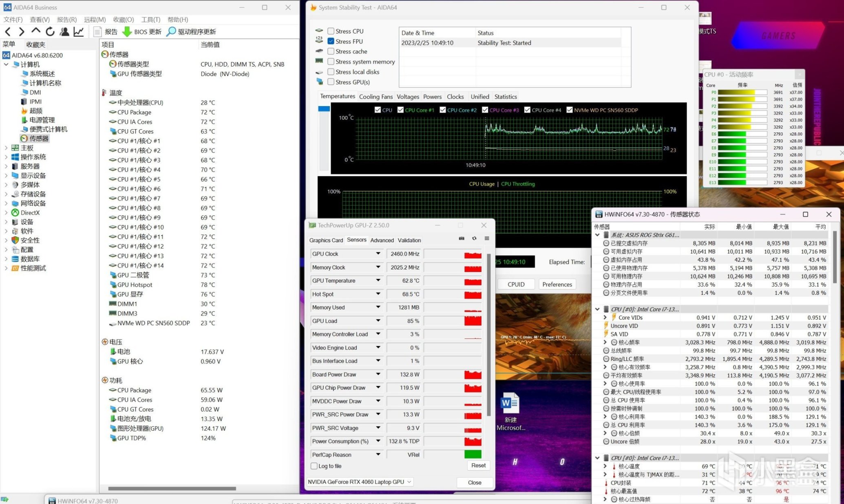Viewport: 844px width, 504px height.
Task: Click the BIOS update green arrow icon
Action: pos(127,31)
